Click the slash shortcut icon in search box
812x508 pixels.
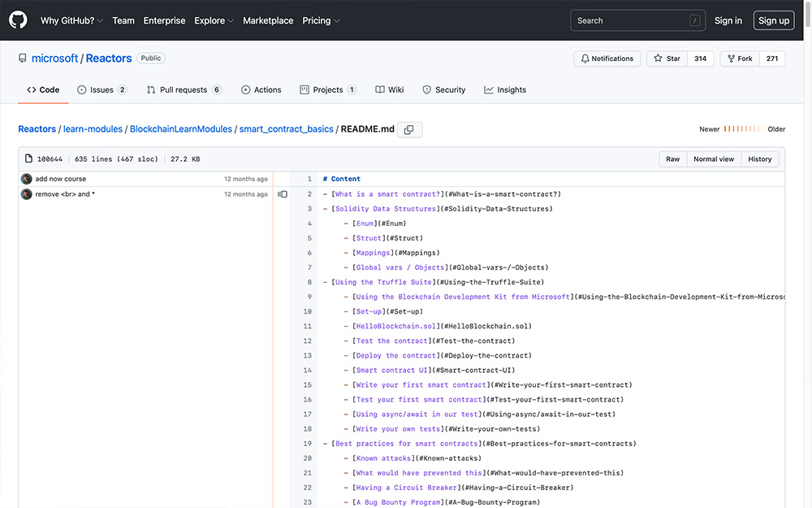click(x=694, y=21)
